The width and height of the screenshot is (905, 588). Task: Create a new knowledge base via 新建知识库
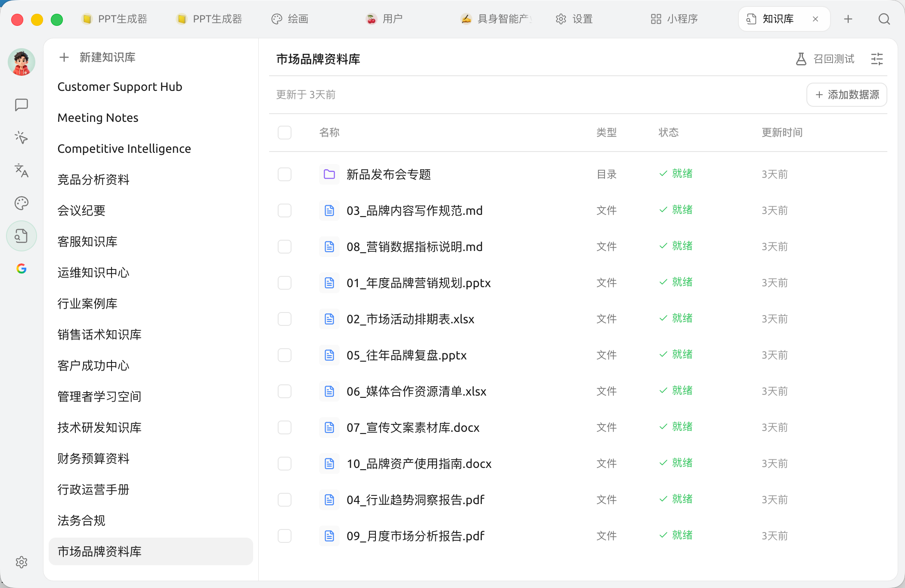click(97, 57)
